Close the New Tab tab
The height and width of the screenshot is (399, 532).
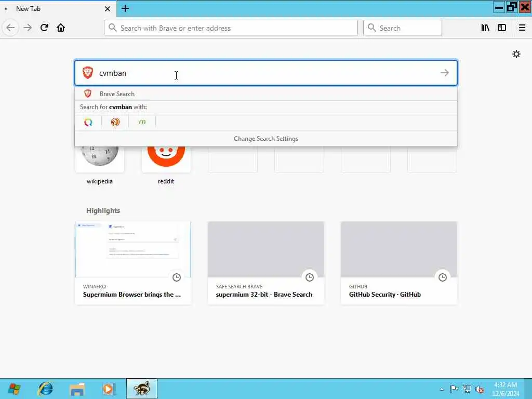point(108,9)
